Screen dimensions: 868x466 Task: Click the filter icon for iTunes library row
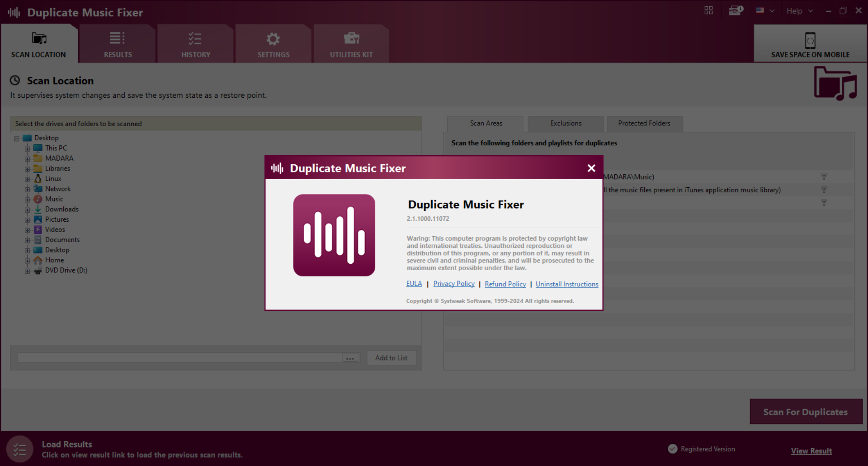[824, 190]
